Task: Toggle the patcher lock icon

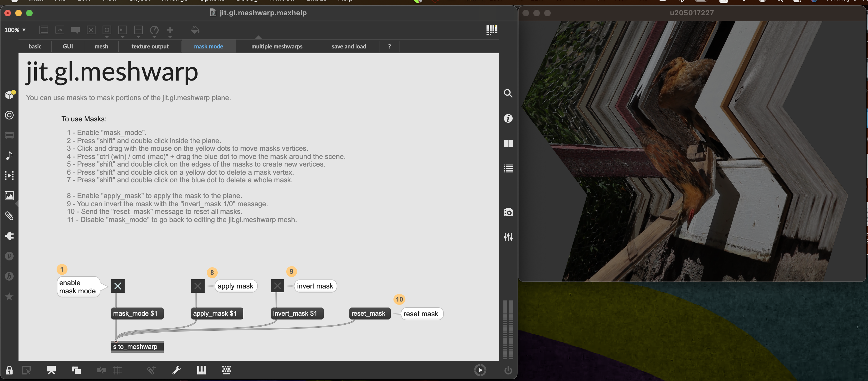Action: coord(9,370)
